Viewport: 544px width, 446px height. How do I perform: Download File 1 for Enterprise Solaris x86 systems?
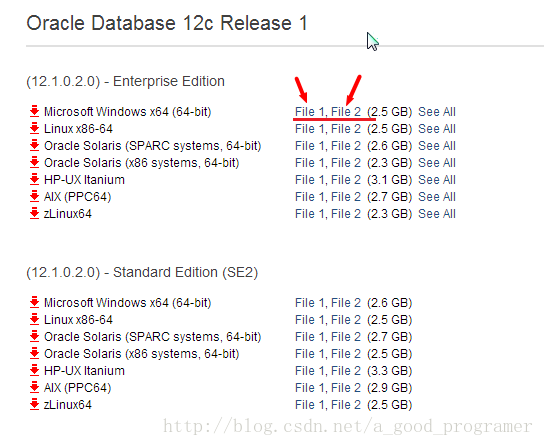pos(309,163)
